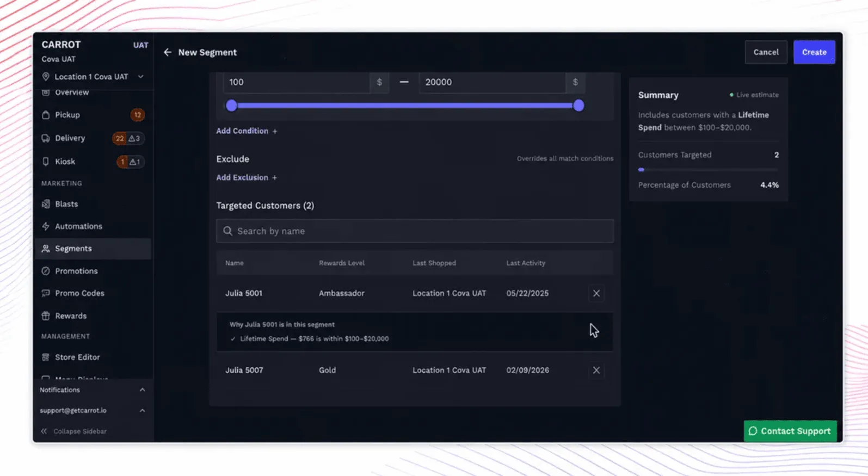Click the Rewards Level column header
Image resolution: width=868 pixels, height=476 pixels.
click(342, 263)
